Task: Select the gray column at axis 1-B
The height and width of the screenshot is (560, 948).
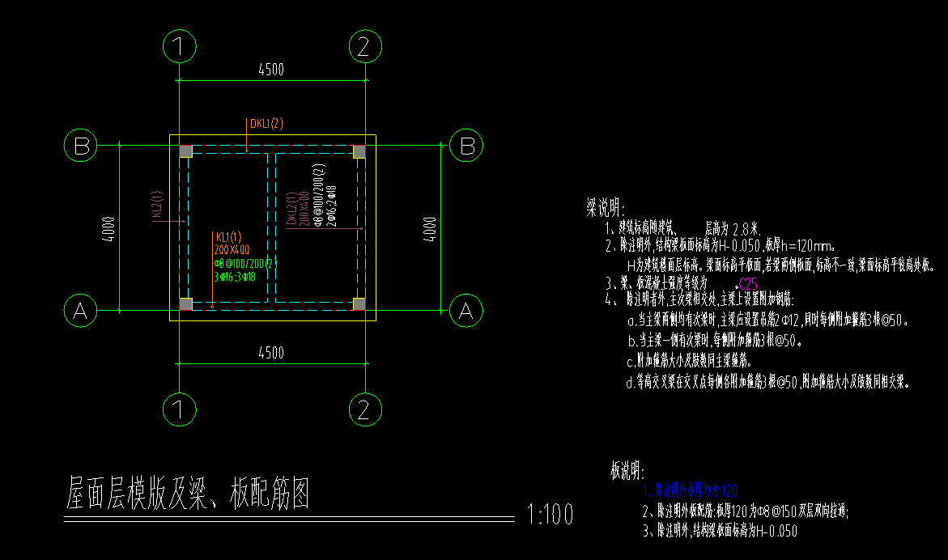Action: 185,151
